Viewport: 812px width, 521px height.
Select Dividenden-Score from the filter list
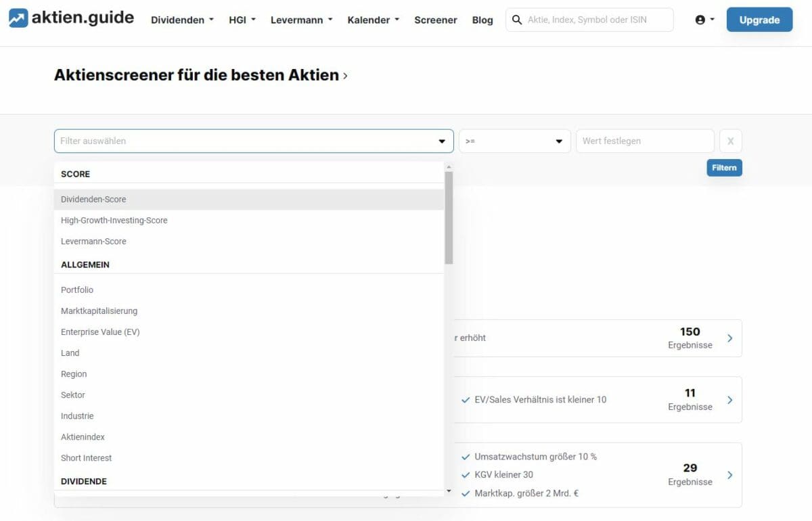pyautogui.click(x=93, y=199)
